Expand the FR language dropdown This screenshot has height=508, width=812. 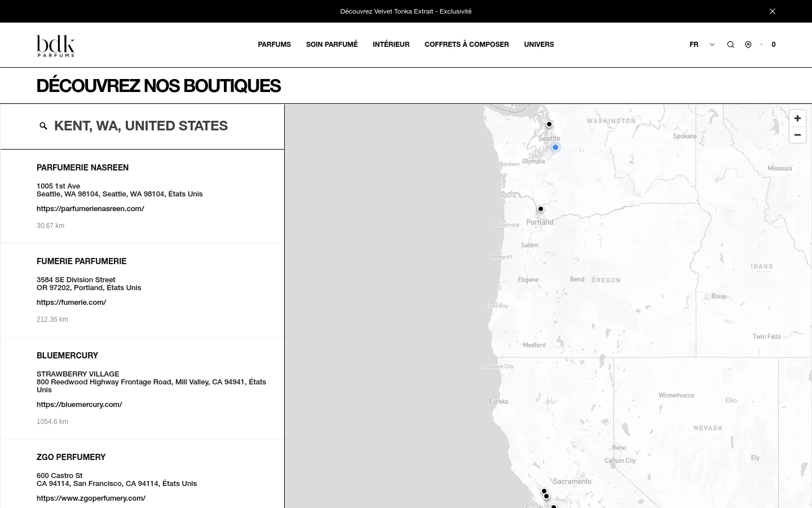[702, 45]
